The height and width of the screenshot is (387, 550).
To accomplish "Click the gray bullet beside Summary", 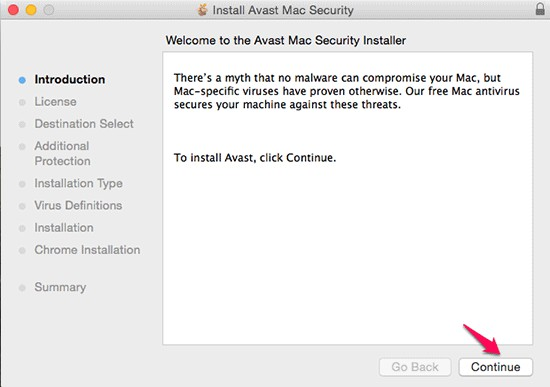I will 22,288.
